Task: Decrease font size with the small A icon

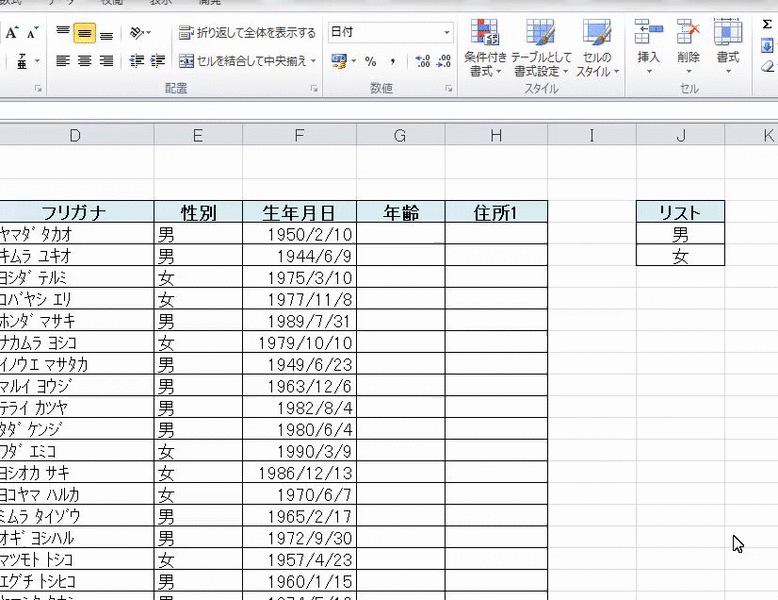Action: (32, 34)
